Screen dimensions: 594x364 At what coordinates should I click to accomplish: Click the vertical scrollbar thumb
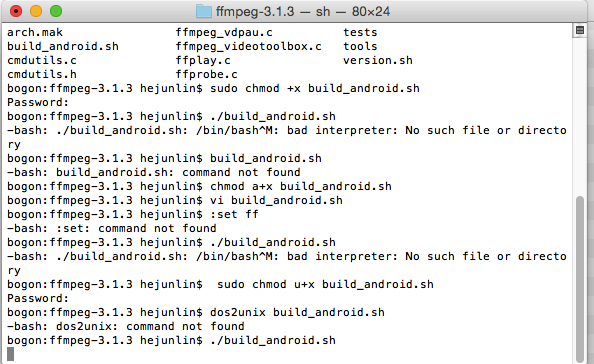[x=580, y=279]
